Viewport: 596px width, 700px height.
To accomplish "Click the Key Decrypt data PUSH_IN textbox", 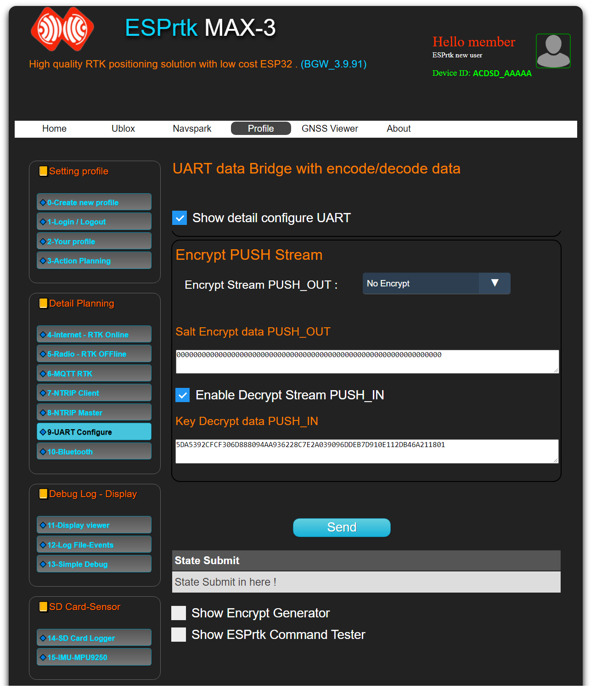I will [x=366, y=451].
